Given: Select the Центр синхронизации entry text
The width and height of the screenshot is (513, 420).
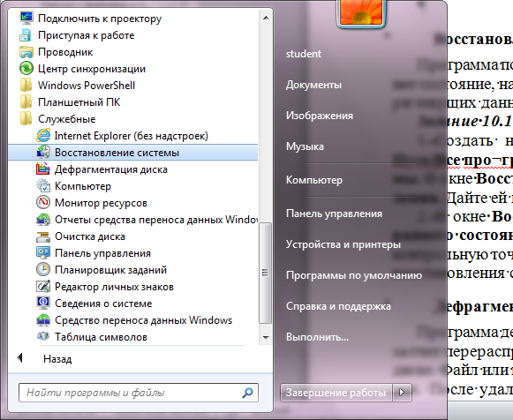Looking at the screenshot, I should click(92, 69).
